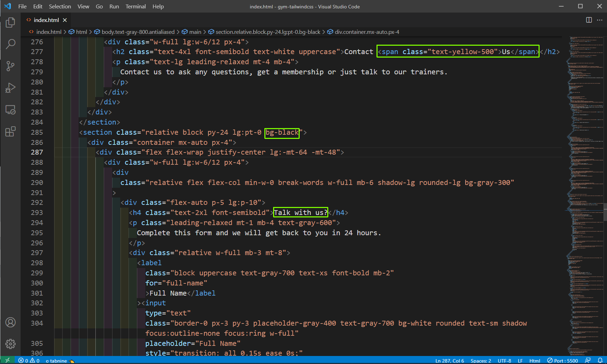Click the placeholder="Full Name" attribute
Screen dimensions: 607x364
[x=193, y=343]
